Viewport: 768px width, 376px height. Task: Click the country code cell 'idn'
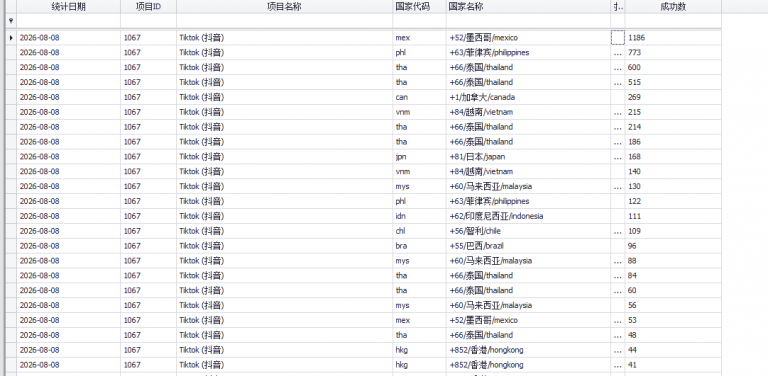[x=419, y=216]
